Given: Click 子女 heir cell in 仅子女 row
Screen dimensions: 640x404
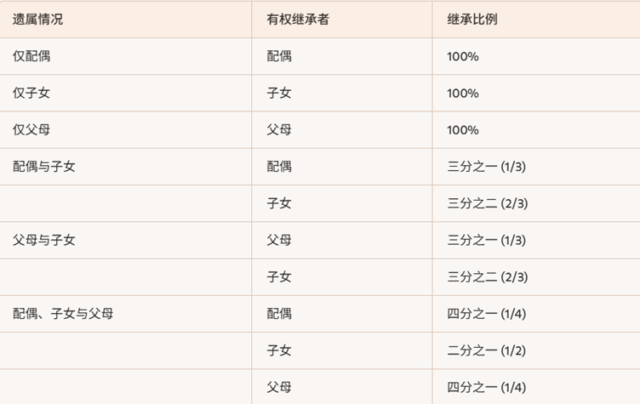Looking at the screenshot, I should click(x=279, y=93).
